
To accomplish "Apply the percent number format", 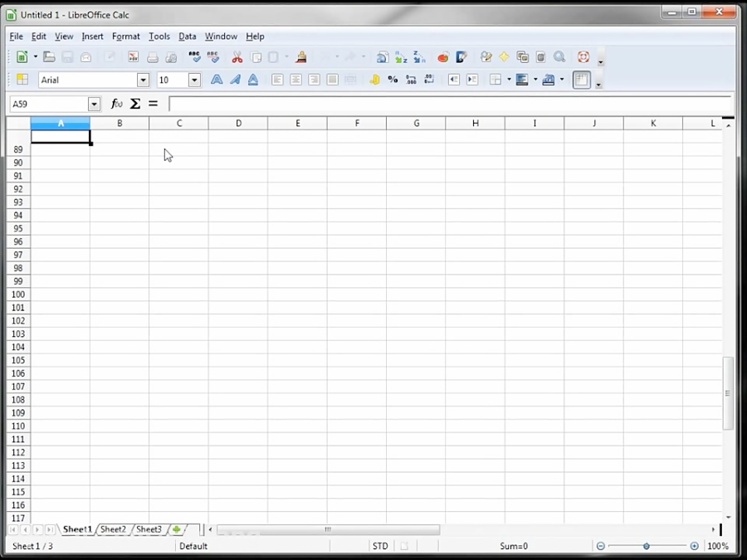I will [393, 80].
